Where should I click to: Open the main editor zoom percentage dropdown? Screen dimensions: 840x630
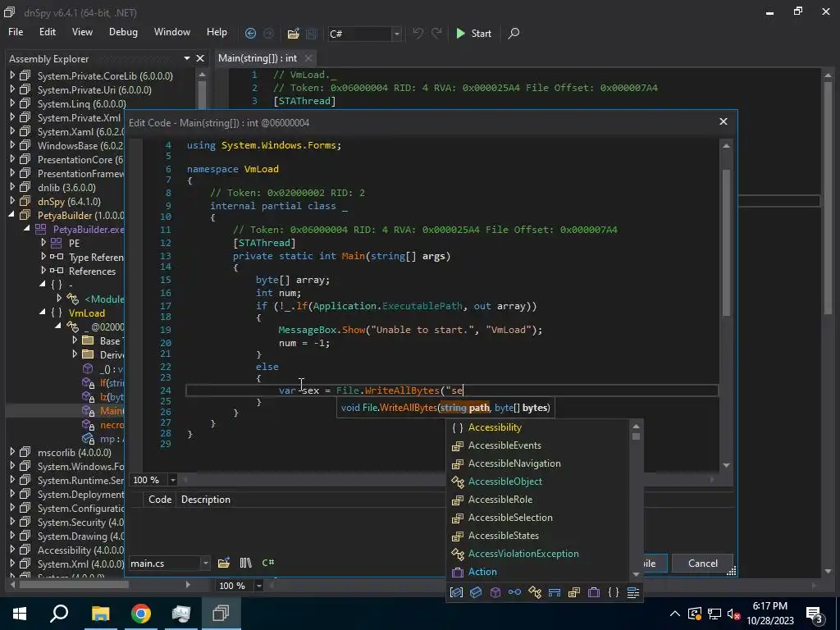click(258, 586)
